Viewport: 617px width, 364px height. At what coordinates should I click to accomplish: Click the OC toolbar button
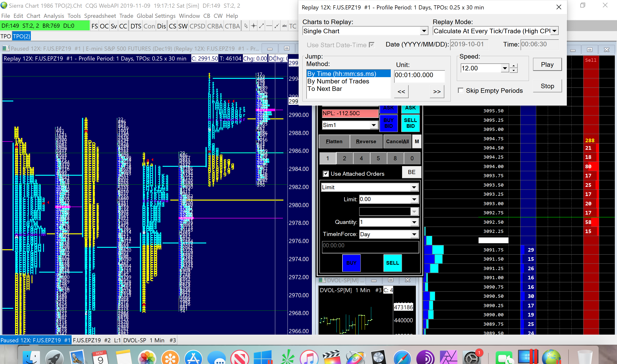104,26
